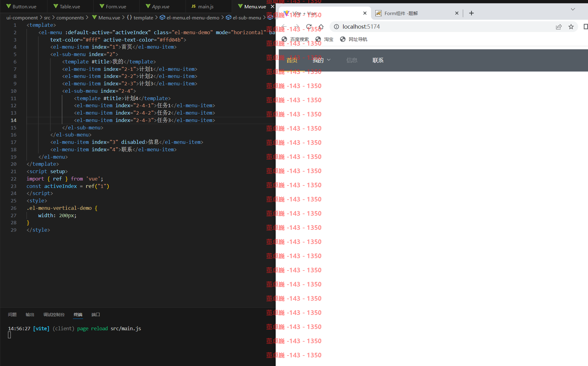The height and width of the screenshot is (366, 588).
Task: Go forward in the browser
Action: click(x=297, y=27)
